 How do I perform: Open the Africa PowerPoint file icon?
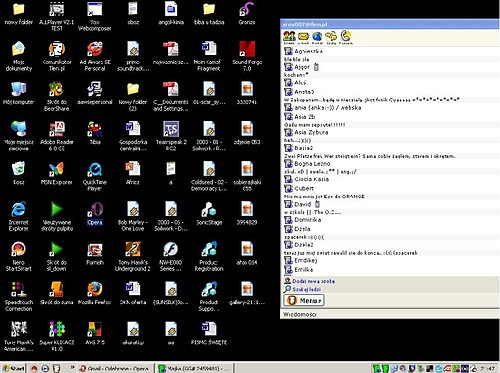tap(133, 173)
